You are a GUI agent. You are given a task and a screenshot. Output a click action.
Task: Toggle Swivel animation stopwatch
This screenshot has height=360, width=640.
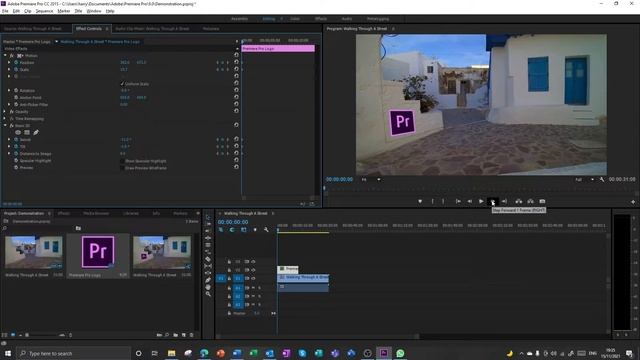click(x=16, y=139)
